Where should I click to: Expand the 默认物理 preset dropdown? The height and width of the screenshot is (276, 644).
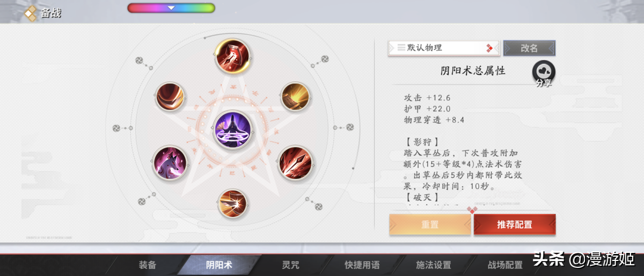point(444,48)
